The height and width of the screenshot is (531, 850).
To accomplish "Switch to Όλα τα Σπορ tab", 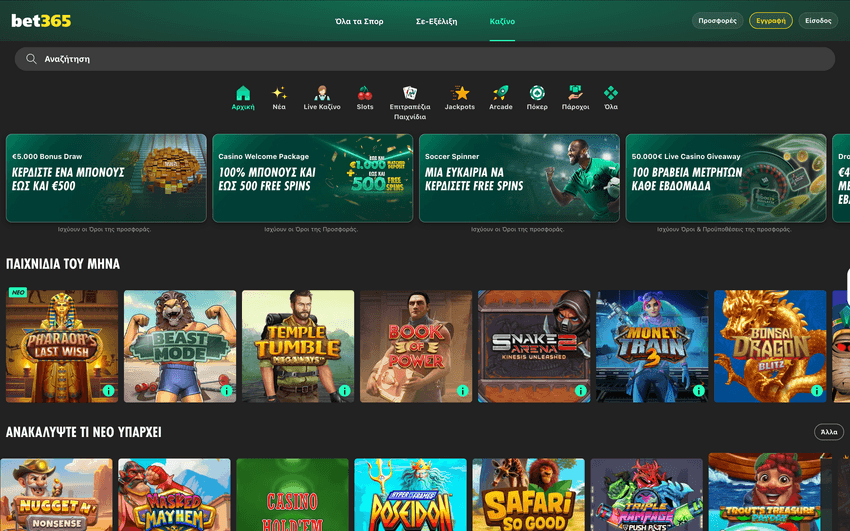I will click(359, 21).
